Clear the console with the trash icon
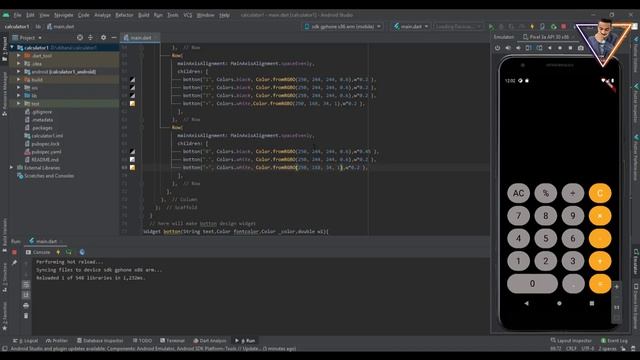 26,316
